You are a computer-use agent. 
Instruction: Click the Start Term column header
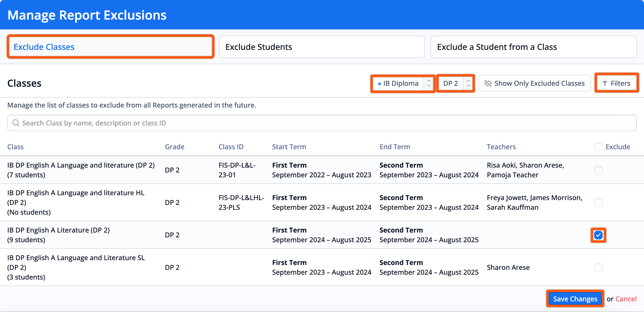[x=289, y=147]
